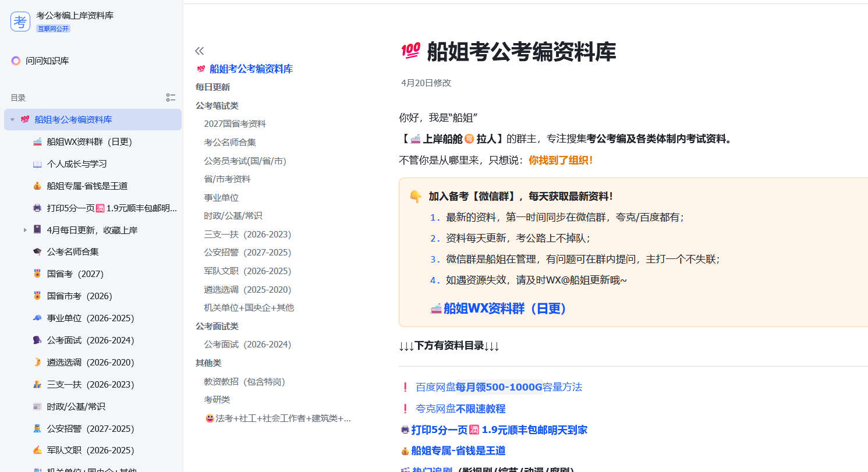The image size is (868, 472).
Task: Open 事业单位（2026-2025） page
Action: point(90,318)
